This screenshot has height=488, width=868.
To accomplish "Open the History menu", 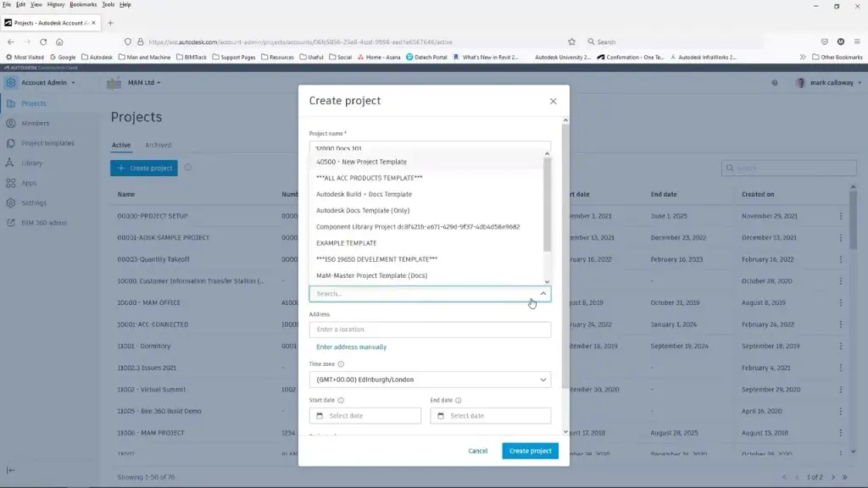I will pyautogui.click(x=55, y=4).
